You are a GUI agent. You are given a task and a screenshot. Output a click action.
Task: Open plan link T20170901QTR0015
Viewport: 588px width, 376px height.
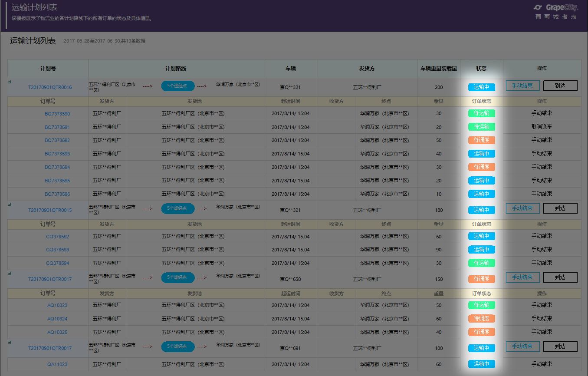[50, 211]
